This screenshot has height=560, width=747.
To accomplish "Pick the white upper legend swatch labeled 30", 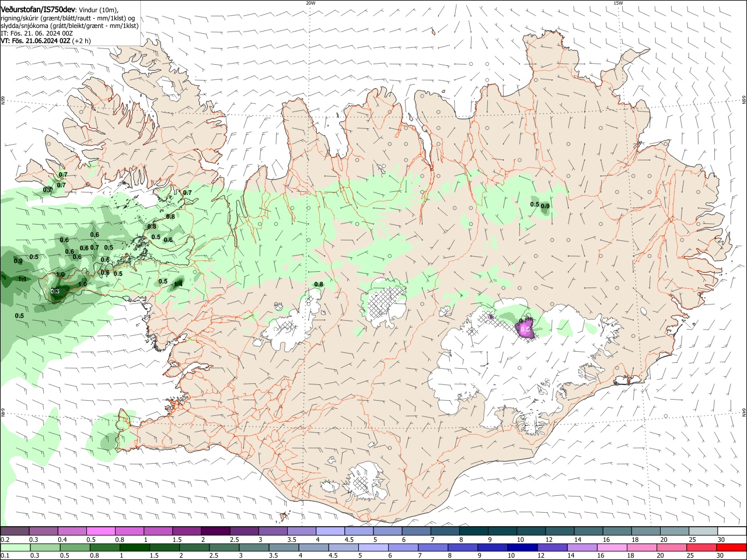I will [x=732, y=531].
